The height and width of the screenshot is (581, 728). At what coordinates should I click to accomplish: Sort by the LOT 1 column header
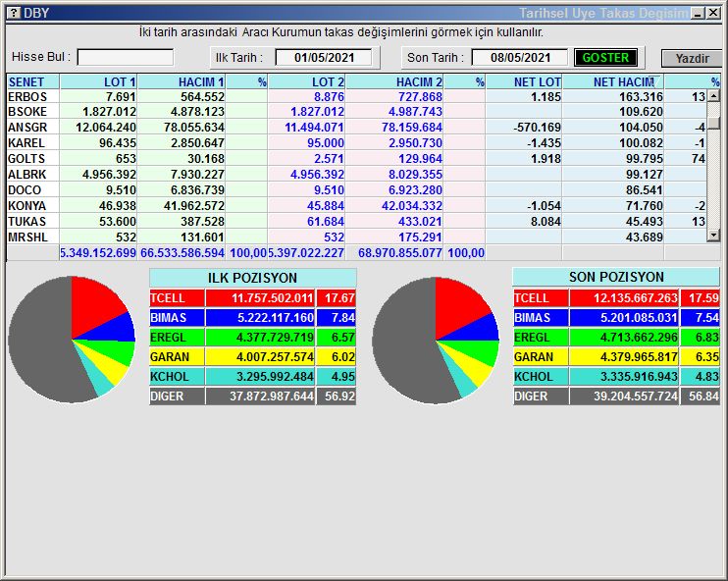98,82
